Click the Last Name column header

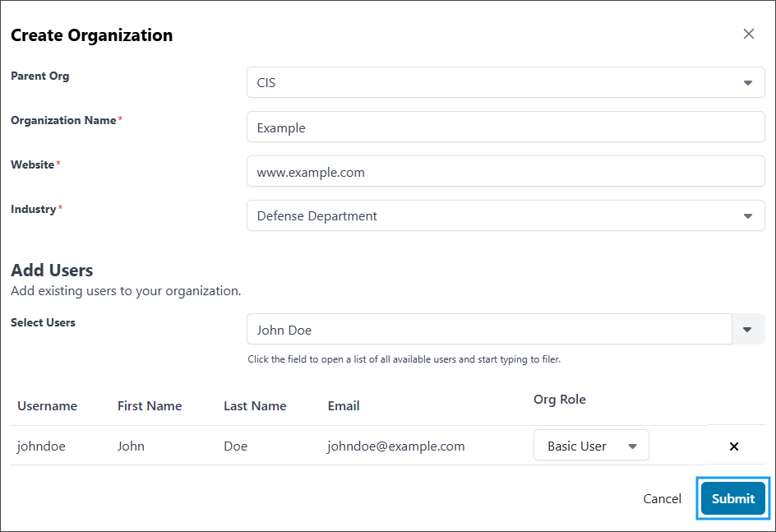coord(255,406)
